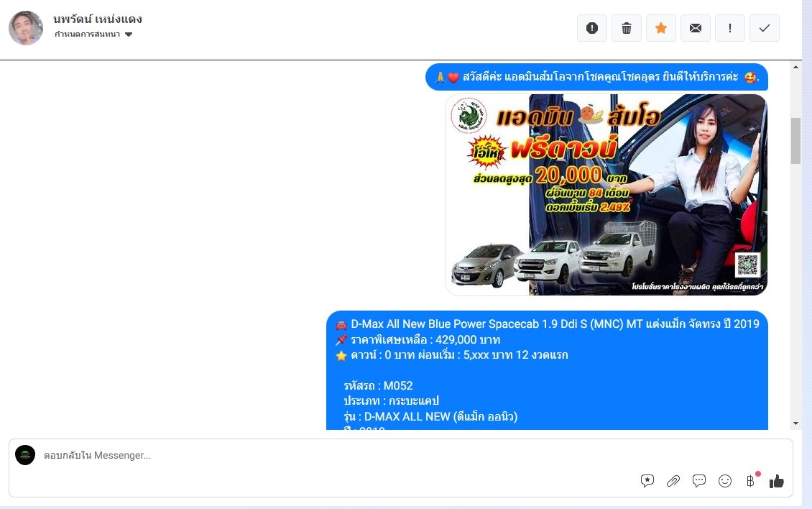Click the ดาวน์ : 0 บาท line
Image resolution: width=812 pixels, height=509 pixels.
(459, 355)
